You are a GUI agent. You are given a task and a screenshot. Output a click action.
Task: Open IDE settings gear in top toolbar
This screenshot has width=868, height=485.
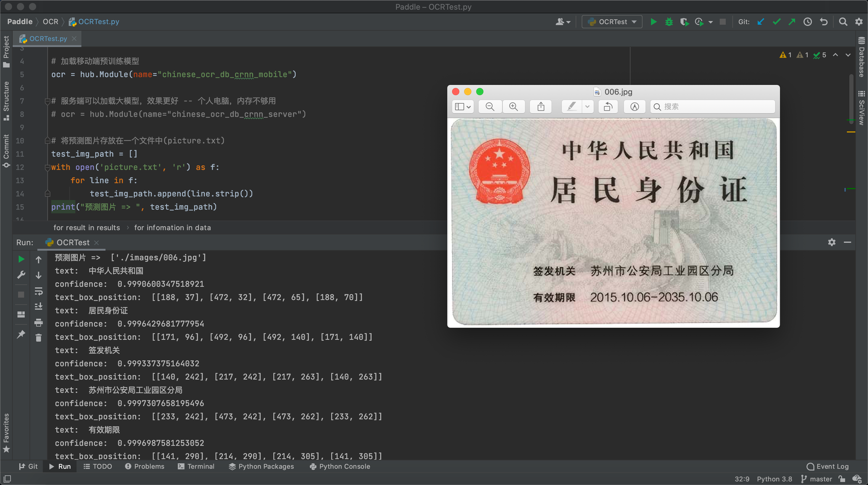[x=859, y=22]
